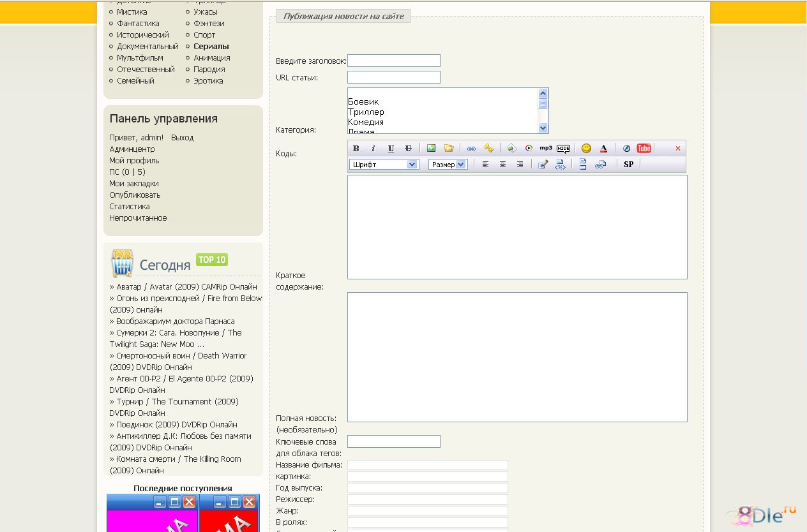Apply bold formatting with the B icon

(x=356, y=148)
